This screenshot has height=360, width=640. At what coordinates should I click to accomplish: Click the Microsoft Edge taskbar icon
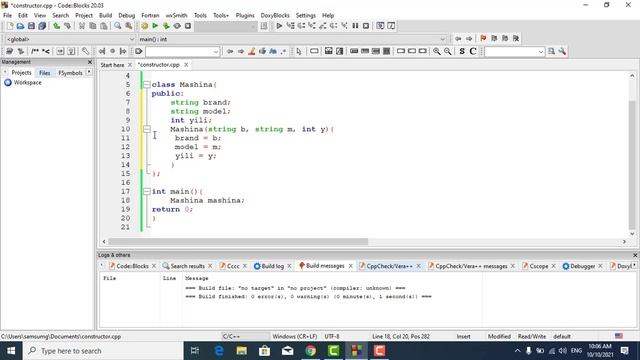pyautogui.click(x=219, y=351)
